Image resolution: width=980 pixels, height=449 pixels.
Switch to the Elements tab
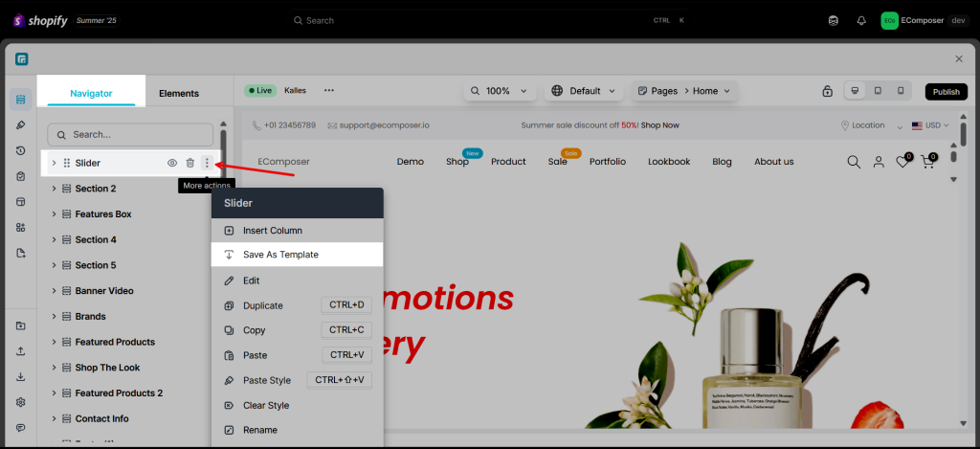(179, 93)
